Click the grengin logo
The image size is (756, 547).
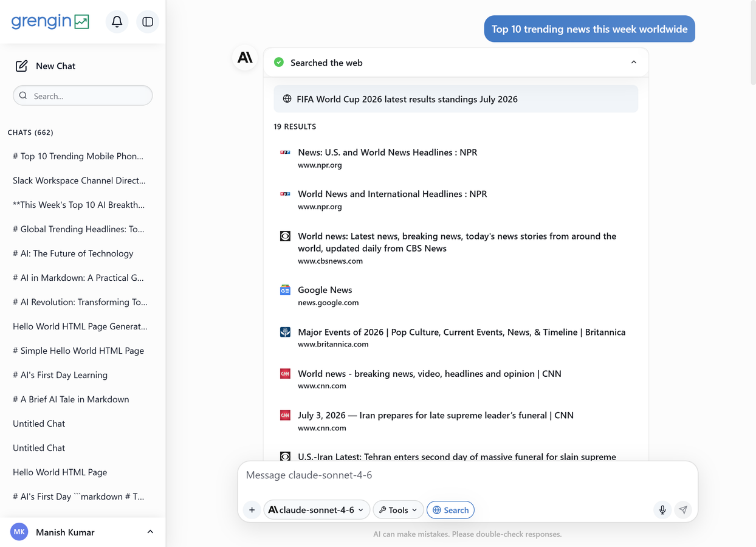tap(50, 21)
